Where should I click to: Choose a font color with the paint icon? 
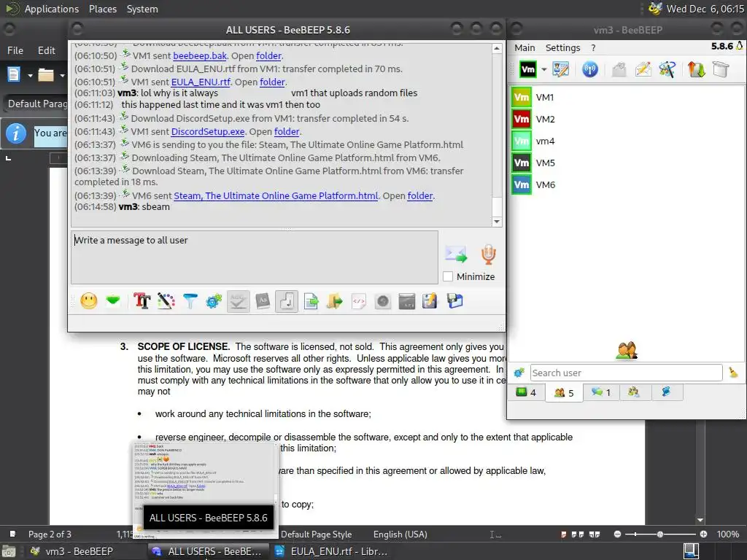point(166,301)
